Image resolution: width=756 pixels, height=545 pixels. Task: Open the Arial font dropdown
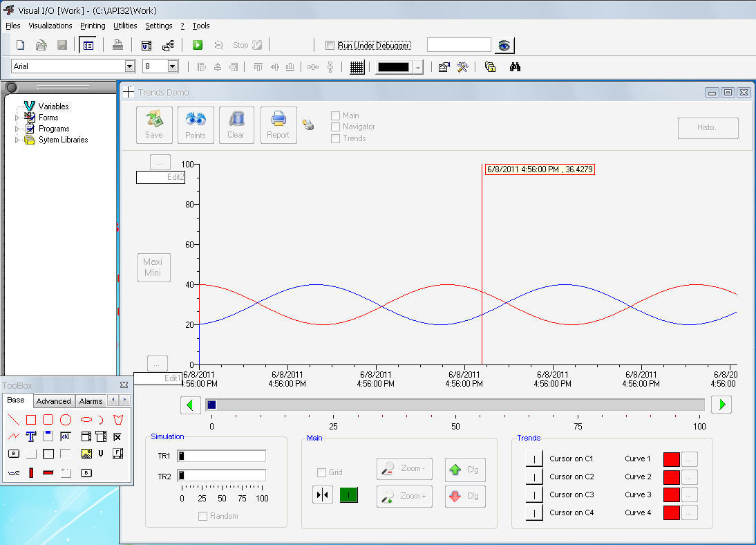click(130, 66)
